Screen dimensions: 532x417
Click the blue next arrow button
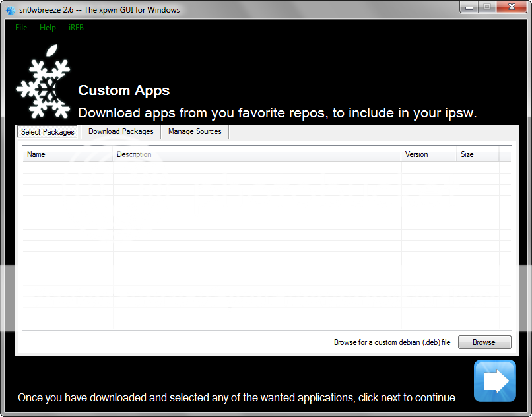click(x=494, y=381)
